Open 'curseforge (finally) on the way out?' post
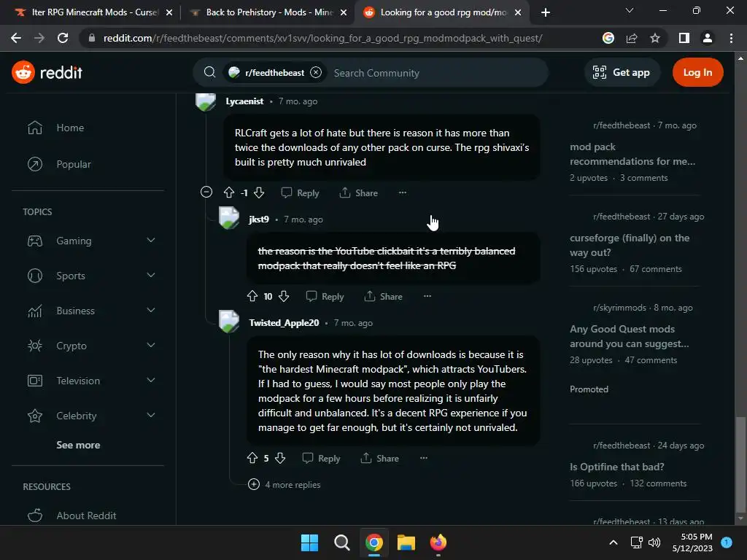Viewport: 747px width, 560px height. click(x=630, y=245)
